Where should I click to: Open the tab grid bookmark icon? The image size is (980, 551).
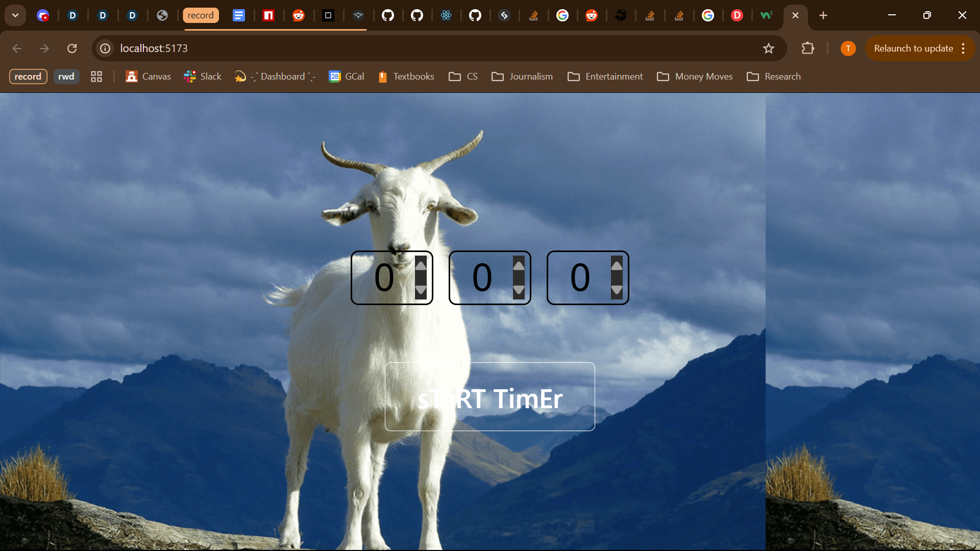click(96, 77)
